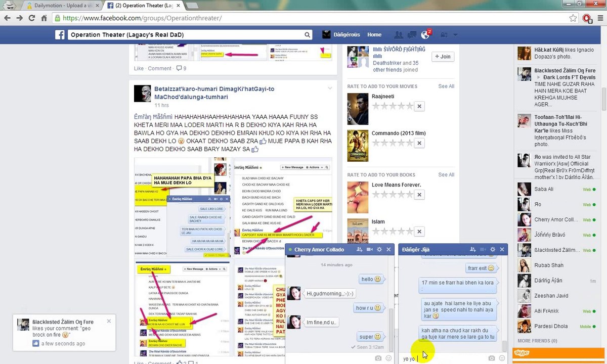Go back with browser back arrow
607x364 pixels.
[x=7, y=18]
